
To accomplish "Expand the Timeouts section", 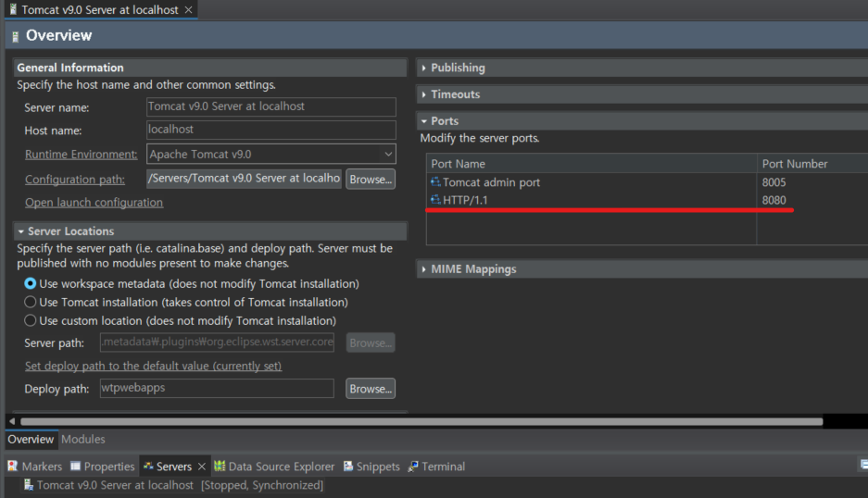I will point(423,94).
